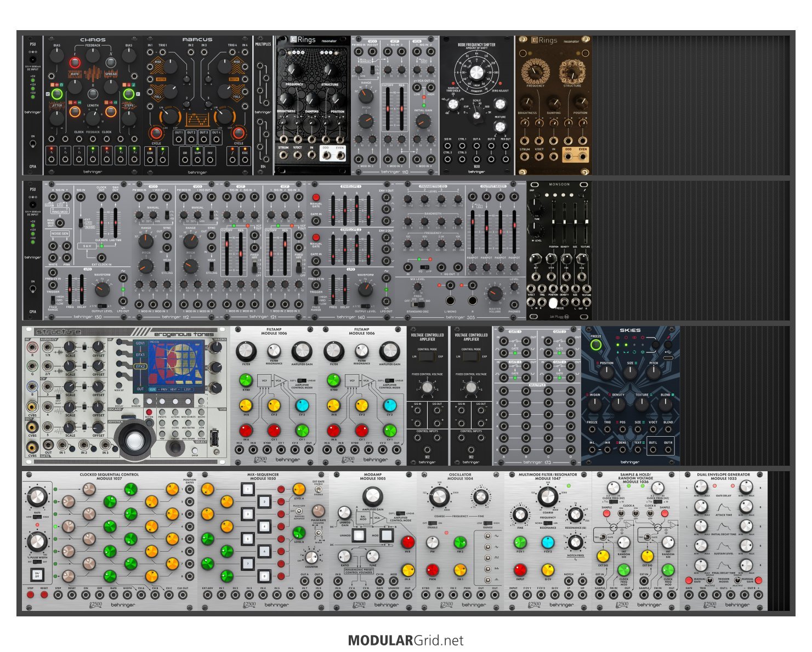Screen dimensions: 812x652
Task: Click the ON/OFF button on module 1027
Action: pyautogui.click(x=37, y=575)
